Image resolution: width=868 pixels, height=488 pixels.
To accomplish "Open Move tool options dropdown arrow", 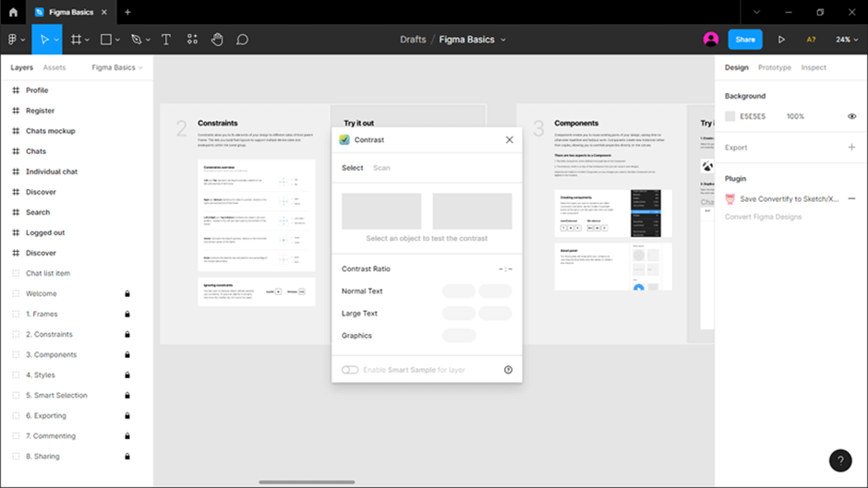I will click(56, 40).
